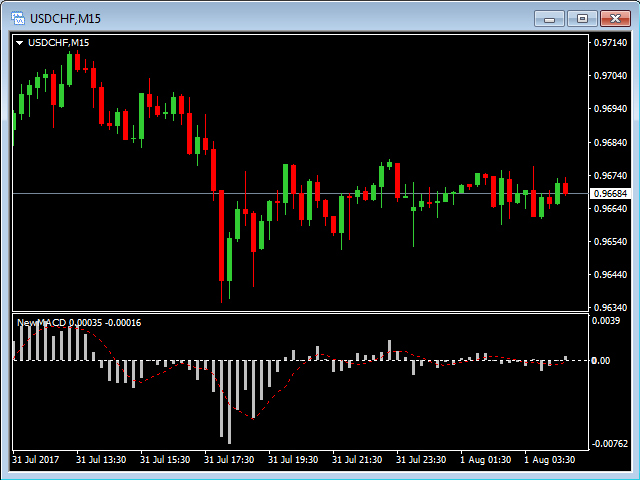Click the current price label 0.96684

pos(610,193)
